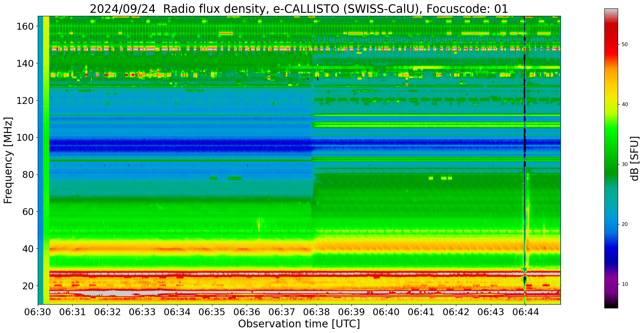Click the 06:42 time tick label

[456, 311]
